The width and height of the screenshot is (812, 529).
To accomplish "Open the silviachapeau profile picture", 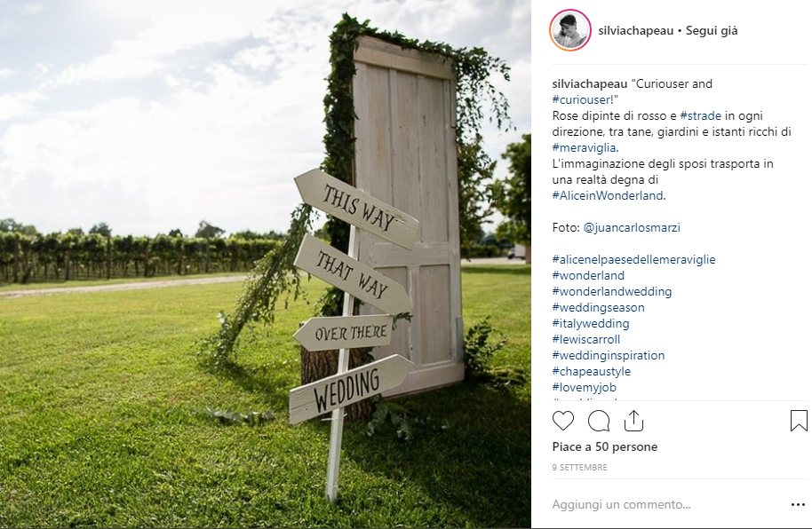I will pyautogui.click(x=570, y=30).
